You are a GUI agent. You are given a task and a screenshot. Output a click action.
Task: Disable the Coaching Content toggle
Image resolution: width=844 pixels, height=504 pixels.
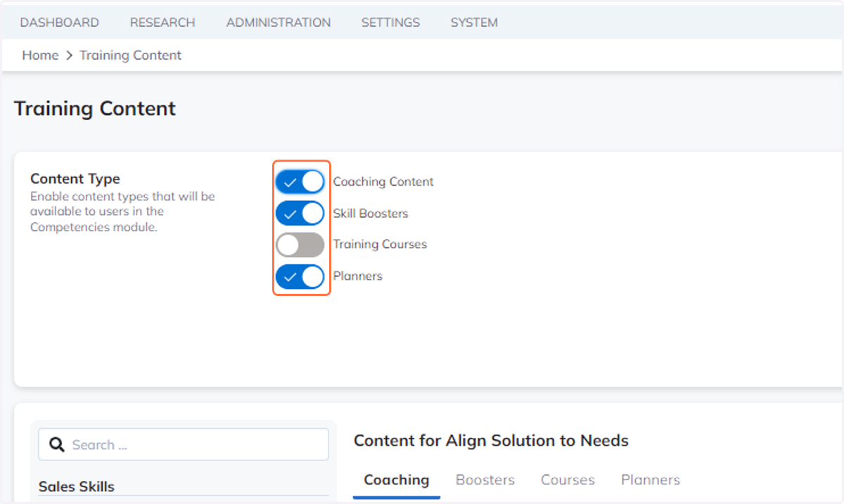(x=300, y=181)
